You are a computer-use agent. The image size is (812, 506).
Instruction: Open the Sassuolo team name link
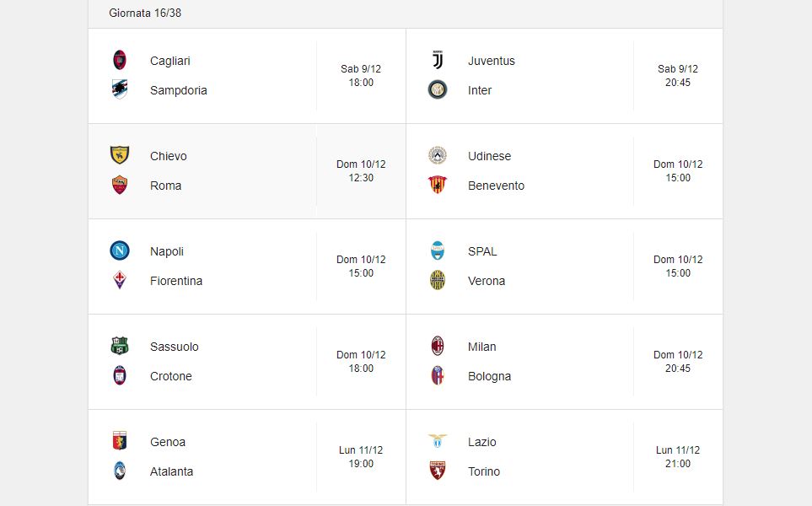point(175,347)
